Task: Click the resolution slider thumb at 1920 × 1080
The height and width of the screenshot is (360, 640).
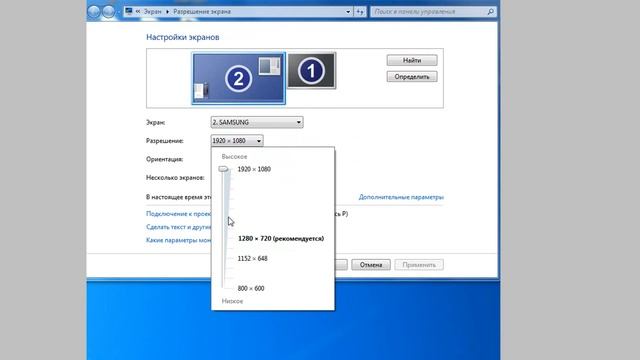Action: point(223,169)
